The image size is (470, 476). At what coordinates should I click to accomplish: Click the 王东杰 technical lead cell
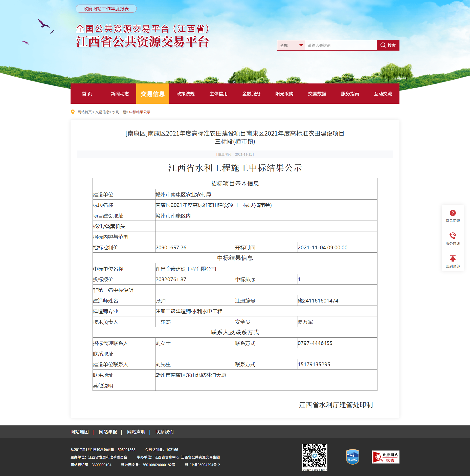[195, 322]
